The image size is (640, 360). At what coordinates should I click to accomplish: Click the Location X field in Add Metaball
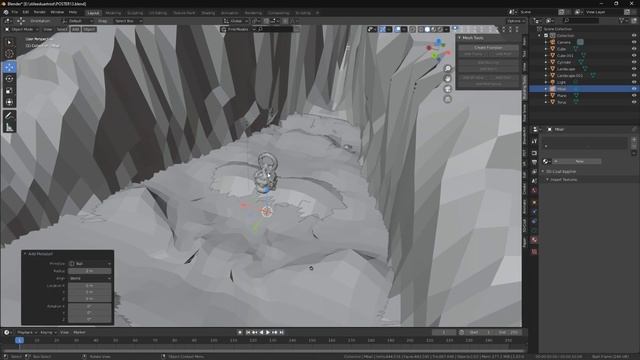click(x=90, y=286)
